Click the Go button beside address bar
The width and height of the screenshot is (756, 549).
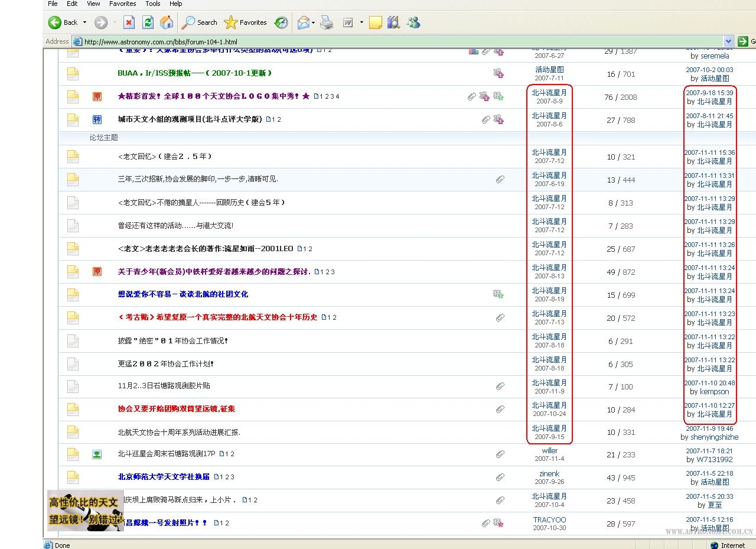click(x=747, y=41)
